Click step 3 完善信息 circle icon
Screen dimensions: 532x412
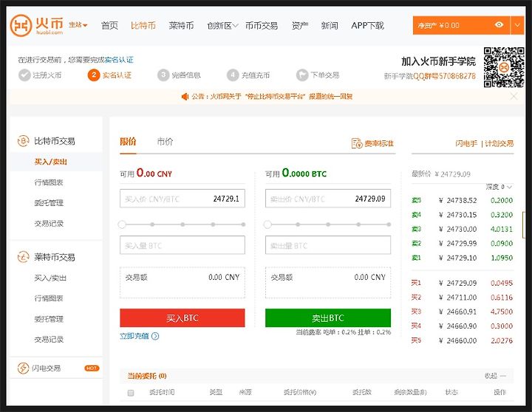163,75
